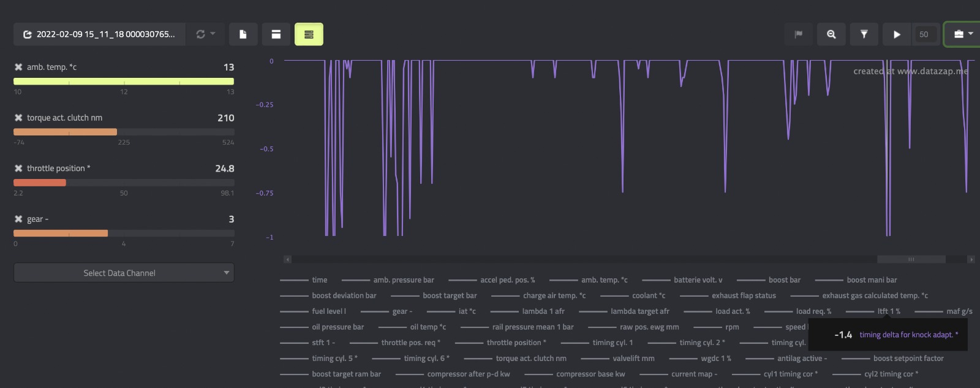Click the loaded log file name button
Screen dimensions: 980x388
click(99, 34)
